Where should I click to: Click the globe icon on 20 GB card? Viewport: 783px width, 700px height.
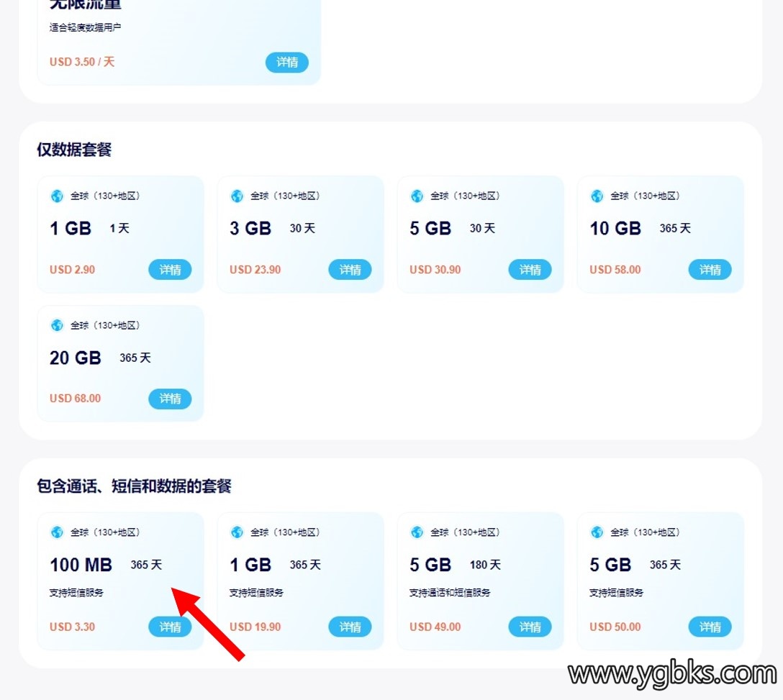click(x=57, y=325)
